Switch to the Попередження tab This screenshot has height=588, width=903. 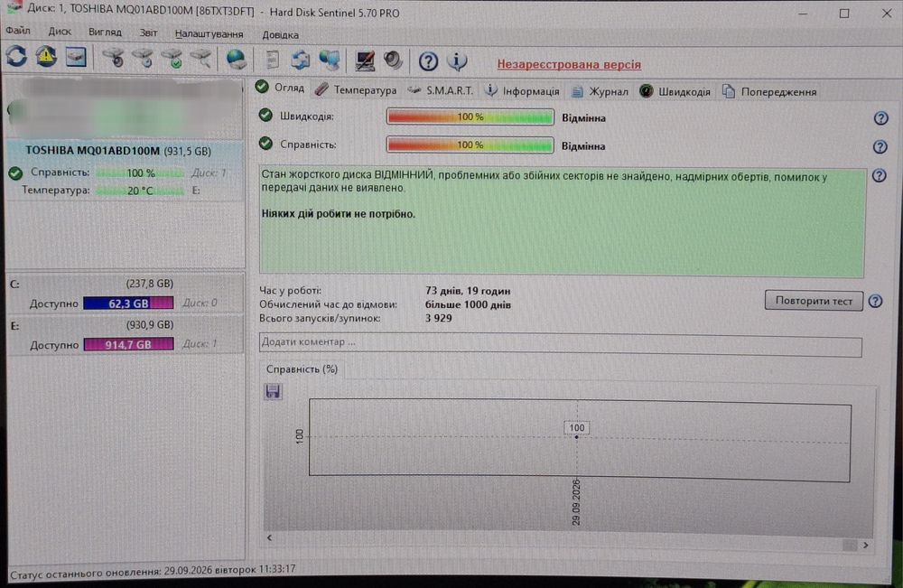coord(769,92)
